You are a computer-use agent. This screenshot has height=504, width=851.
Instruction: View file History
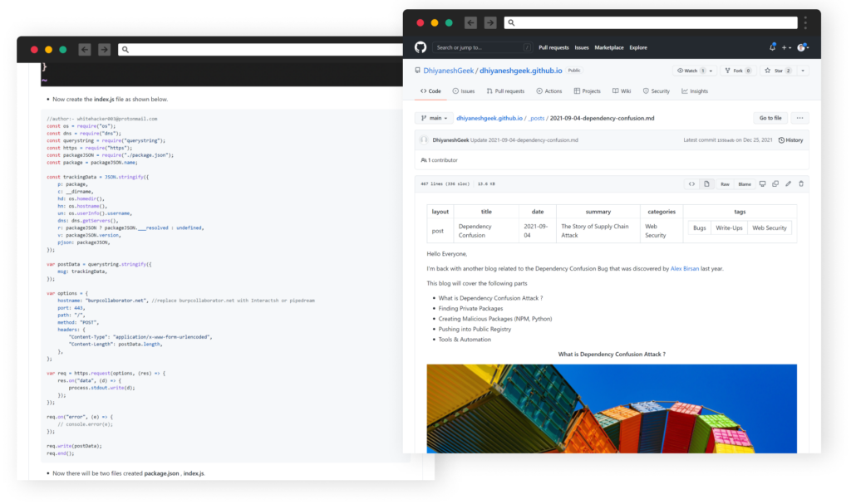pyautogui.click(x=791, y=140)
